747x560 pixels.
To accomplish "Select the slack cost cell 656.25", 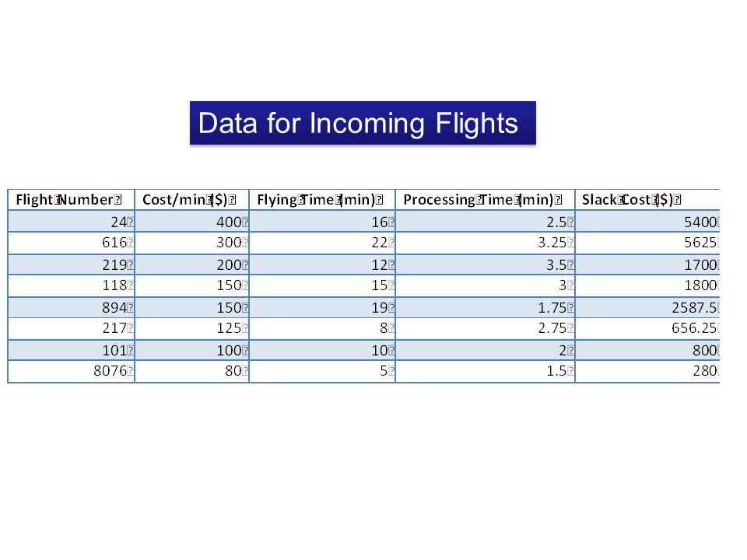I will click(x=647, y=328).
